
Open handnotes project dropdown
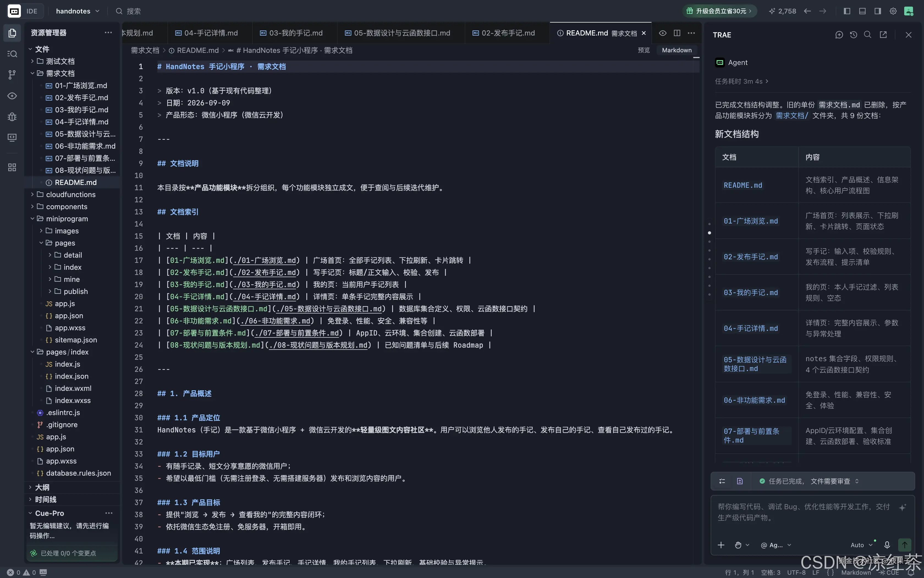pos(78,11)
